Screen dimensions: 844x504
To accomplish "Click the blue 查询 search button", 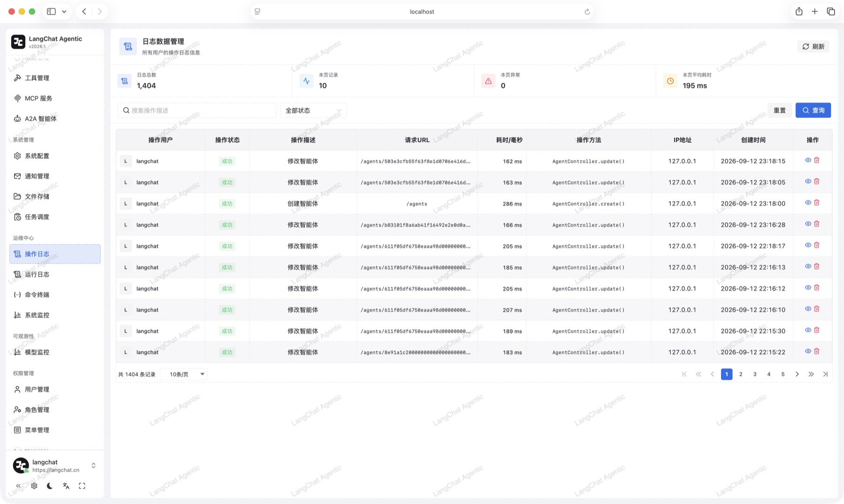I will pos(813,110).
